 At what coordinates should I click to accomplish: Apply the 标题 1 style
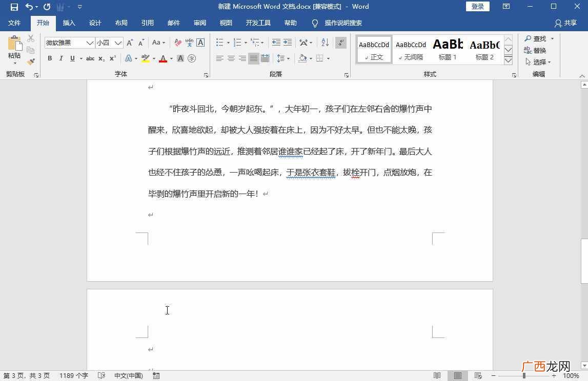448,50
